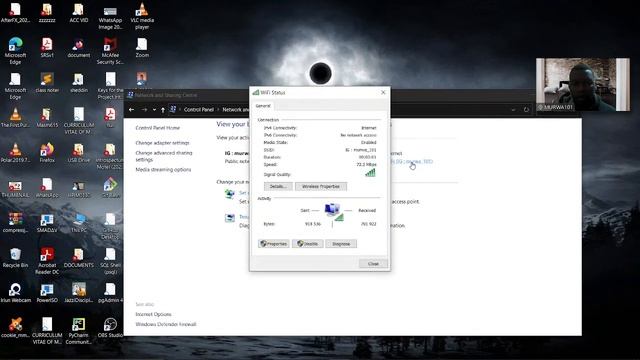Open PyCharm Community shortcut
Screen dimensions: 640x360
point(78,331)
